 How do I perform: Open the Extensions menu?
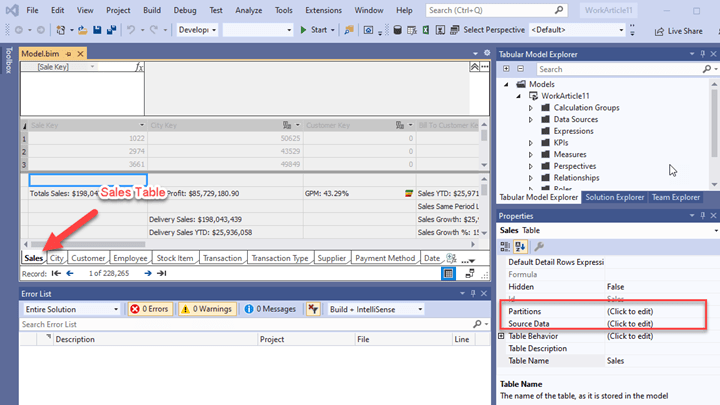click(x=323, y=10)
